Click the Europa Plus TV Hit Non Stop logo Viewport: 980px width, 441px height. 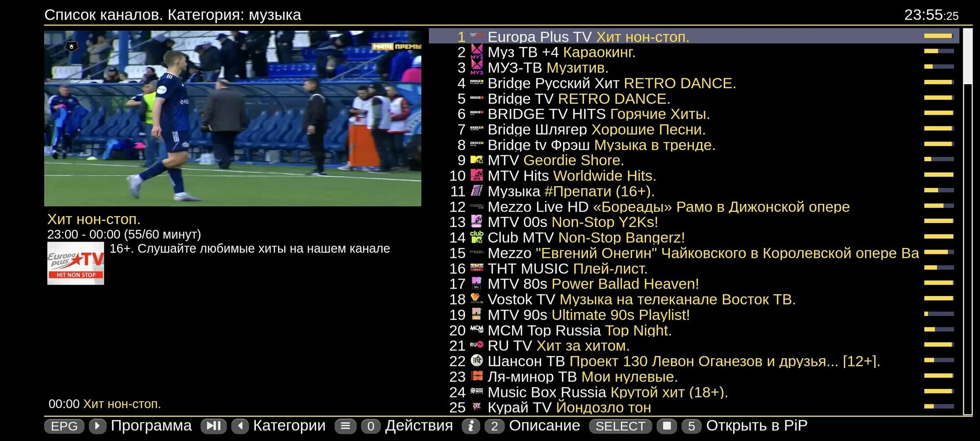tap(75, 263)
